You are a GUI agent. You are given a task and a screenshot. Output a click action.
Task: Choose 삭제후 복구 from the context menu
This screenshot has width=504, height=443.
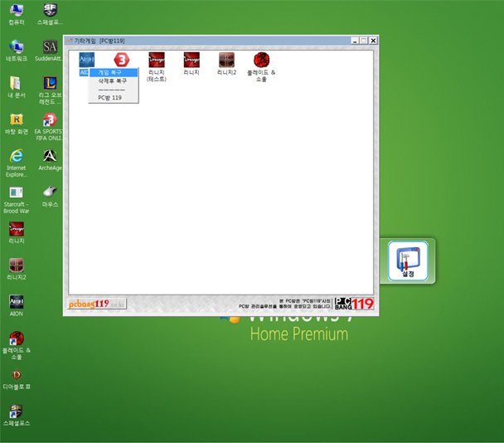click(114, 80)
